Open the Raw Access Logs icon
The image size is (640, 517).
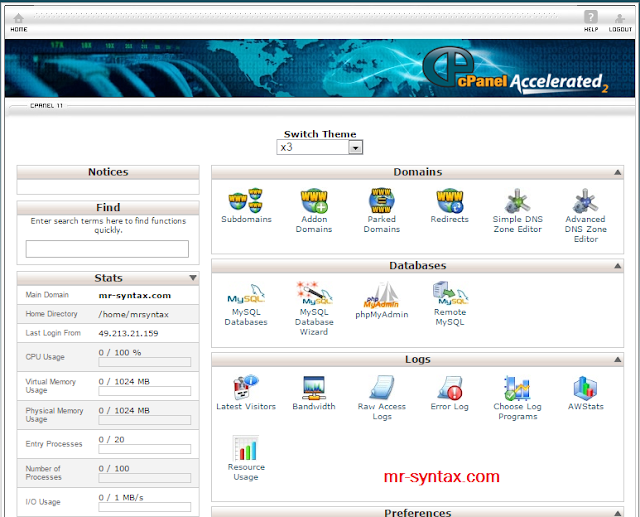click(382, 388)
